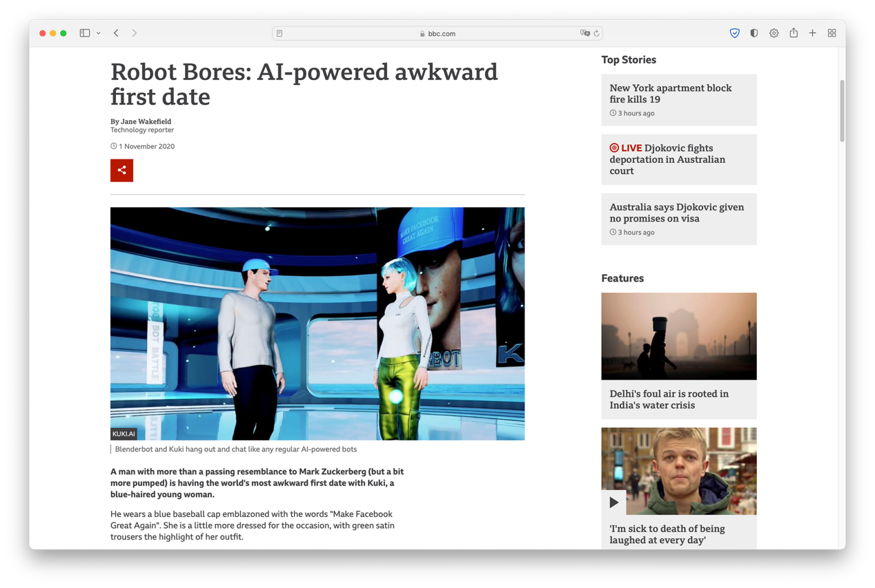Expand the sidebar tab group dropdown
The width and height of the screenshot is (875, 588).
coord(99,33)
